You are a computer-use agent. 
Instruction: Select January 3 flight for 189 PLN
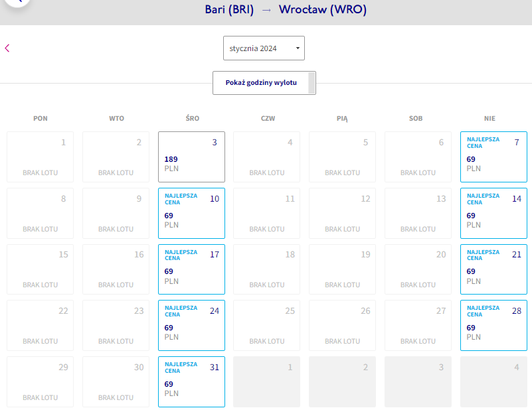191,157
